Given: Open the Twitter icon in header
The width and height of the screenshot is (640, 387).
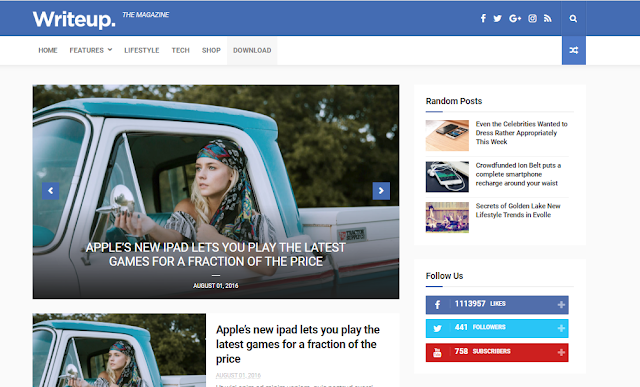Looking at the screenshot, I should (x=497, y=18).
